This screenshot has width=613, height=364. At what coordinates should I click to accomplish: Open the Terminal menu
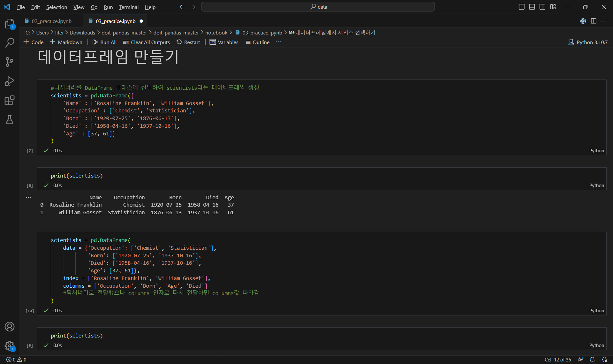point(129,7)
